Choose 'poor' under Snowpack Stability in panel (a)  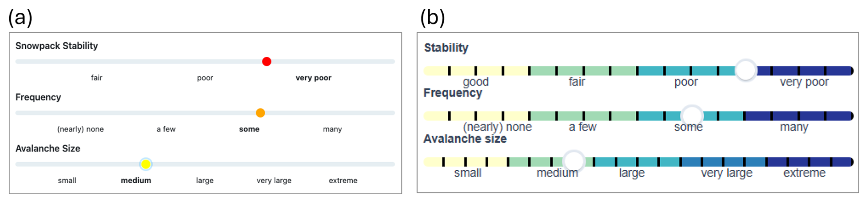(205, 78)
